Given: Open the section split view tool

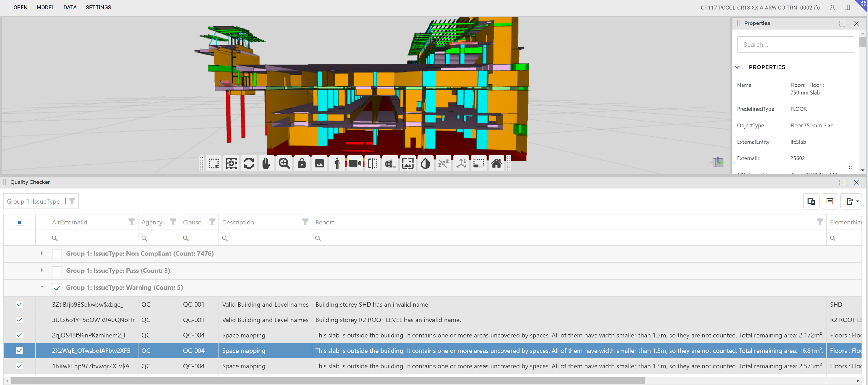Looking at the screenshot, I should [372, 164].
